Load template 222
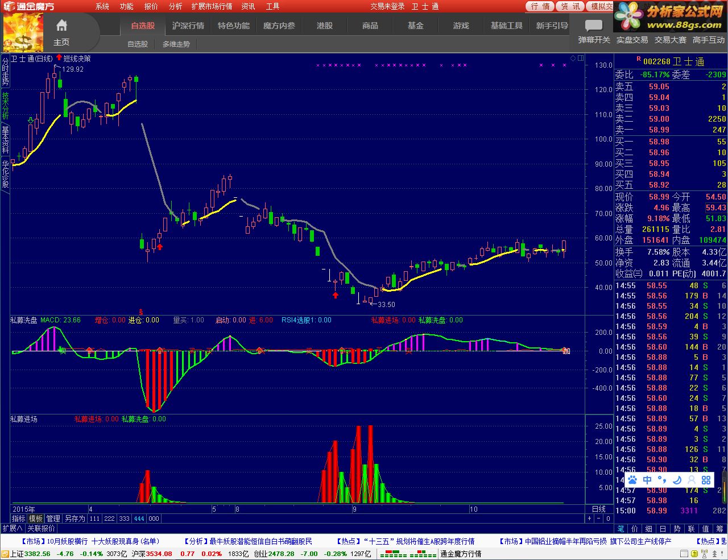 (x=109, y=518)
